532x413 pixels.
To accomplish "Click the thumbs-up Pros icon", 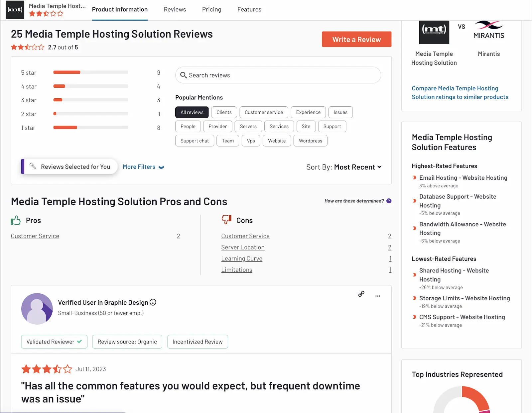I will (x=16, y=220).
